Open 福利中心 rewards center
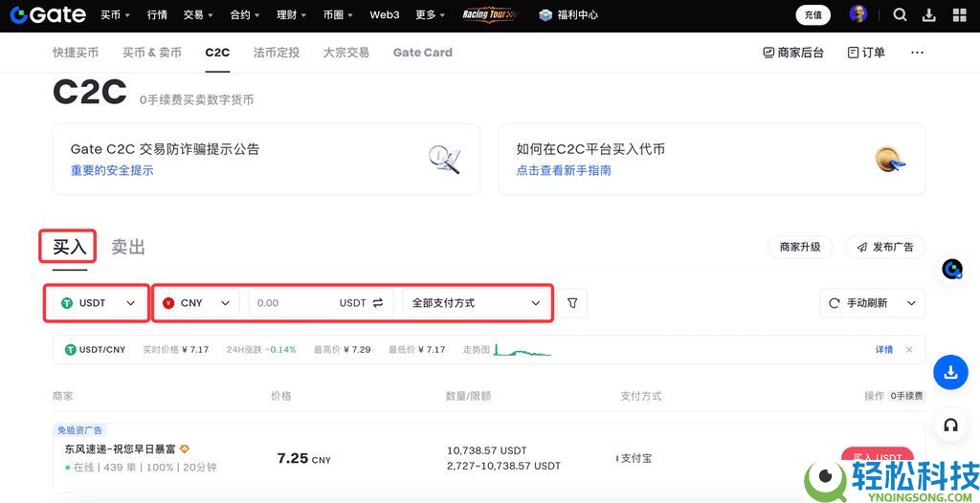Screen dimensions: 980x503 568,15
